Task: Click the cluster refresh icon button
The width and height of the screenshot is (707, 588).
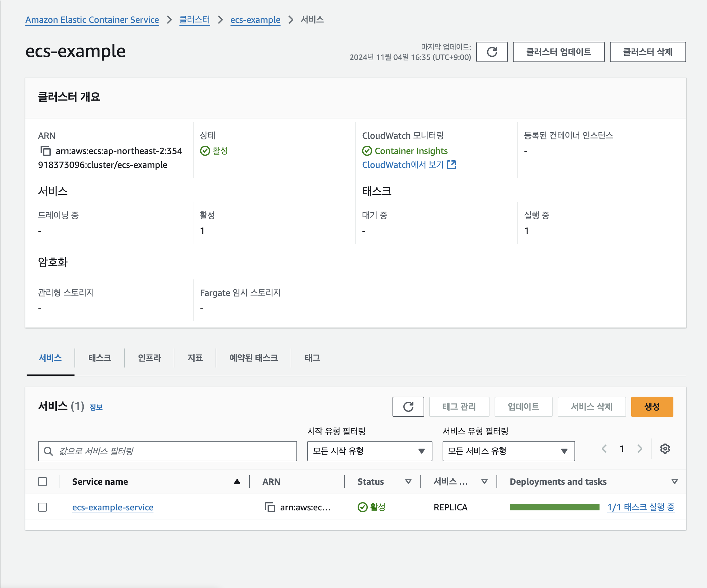Action: pyautogui.click(x=491, y=52)
